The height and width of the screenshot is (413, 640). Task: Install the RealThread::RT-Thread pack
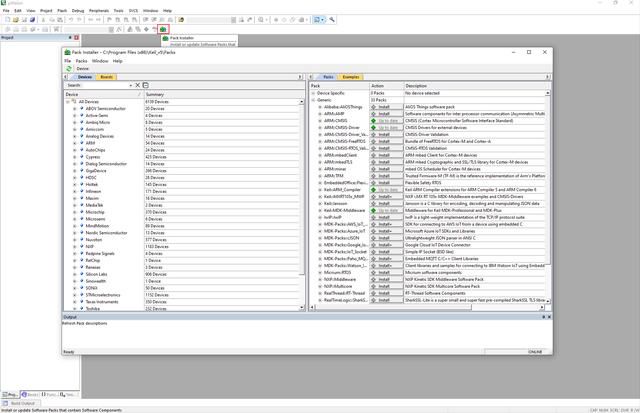(386, 293)
